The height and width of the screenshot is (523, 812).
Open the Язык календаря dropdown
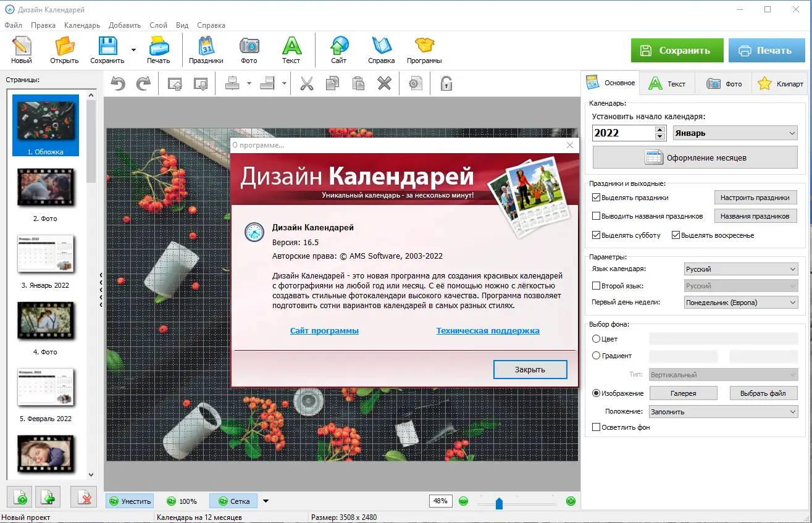(741, 269)
